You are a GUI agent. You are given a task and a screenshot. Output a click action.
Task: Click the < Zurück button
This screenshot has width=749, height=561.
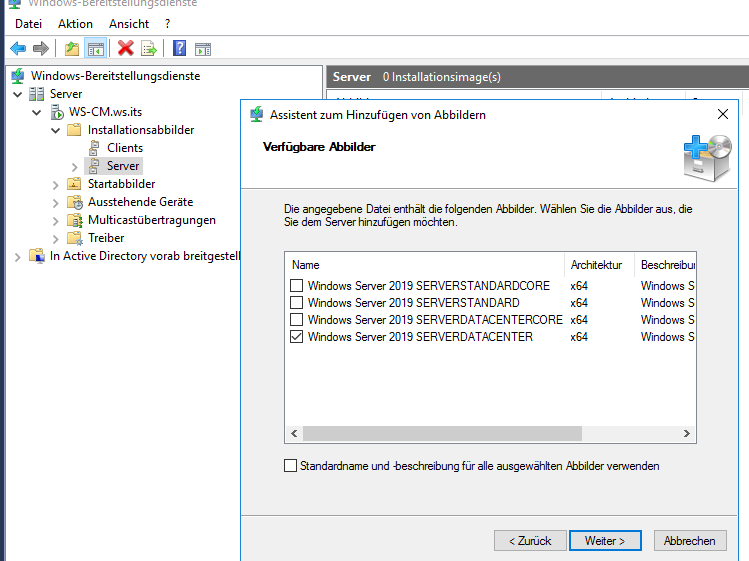pyautogui.click(x=530, y=540)
